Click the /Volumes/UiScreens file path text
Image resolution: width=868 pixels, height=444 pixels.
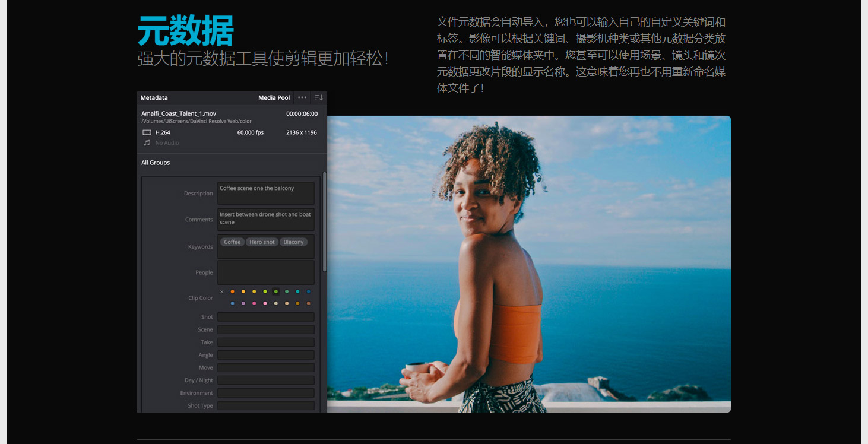pos(197,122)
